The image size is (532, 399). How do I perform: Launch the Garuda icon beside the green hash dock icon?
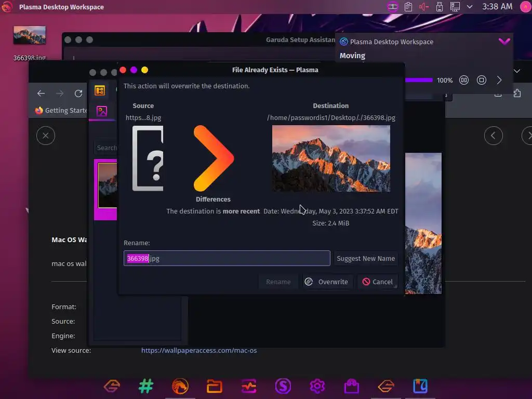[112, 386]
